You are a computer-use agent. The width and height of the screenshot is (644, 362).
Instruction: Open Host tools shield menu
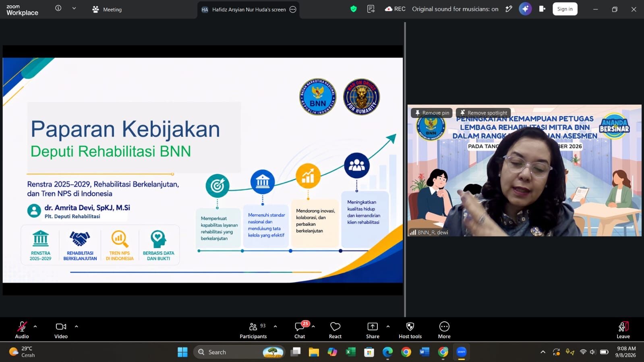(x=410, y=330)
